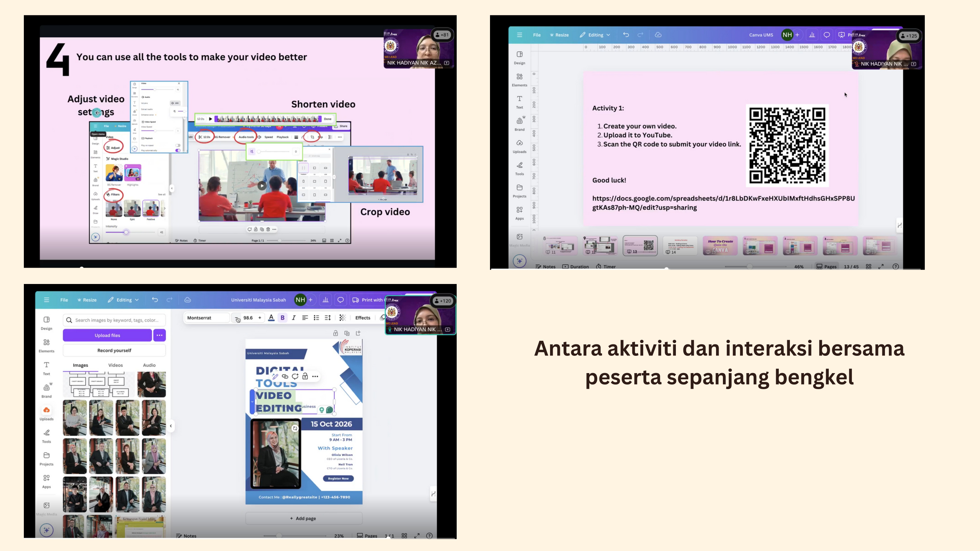Open File menu in Canva UMS window
This screenshot has width=980, height=551.
(537, 35)
